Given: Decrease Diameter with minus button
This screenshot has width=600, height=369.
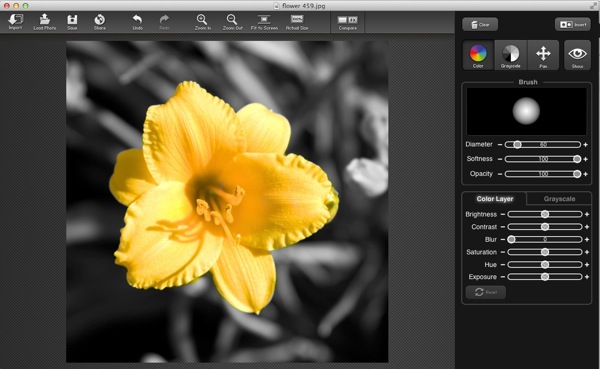Looking at the screenshot, I should 500,145.
